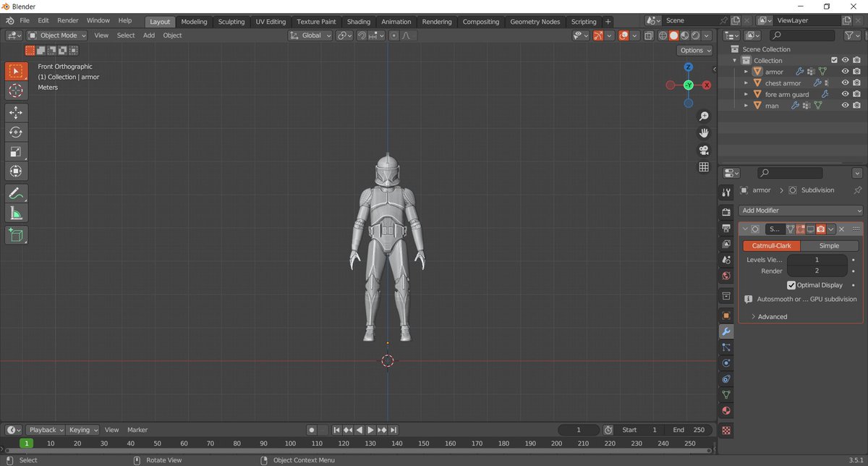Image resolution: width=868 pixels, height=466 pixels.
Task: Switch to Material Preview shading
Action: click(684, 35)
